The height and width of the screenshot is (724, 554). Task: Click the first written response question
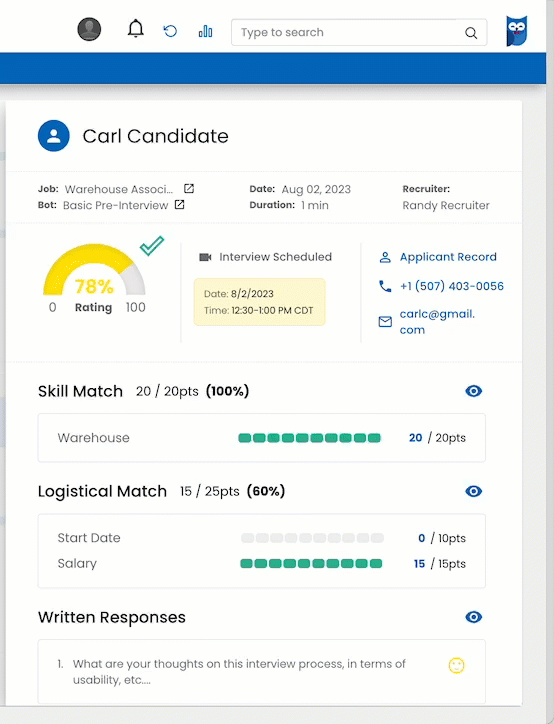click(239, 671)
